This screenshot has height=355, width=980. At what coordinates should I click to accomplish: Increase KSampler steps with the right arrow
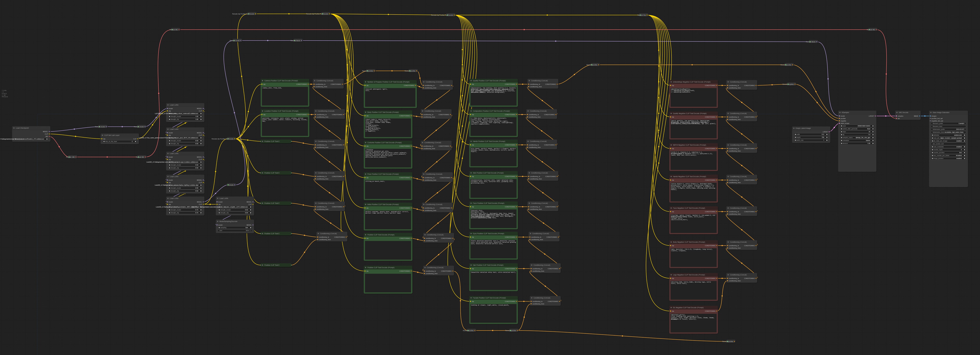tap(873, 132)
